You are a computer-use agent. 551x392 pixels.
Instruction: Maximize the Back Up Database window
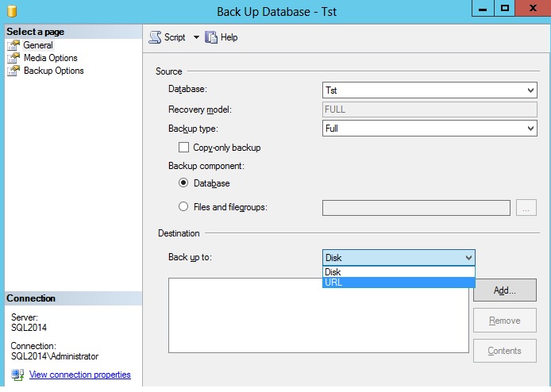point(504,9)
